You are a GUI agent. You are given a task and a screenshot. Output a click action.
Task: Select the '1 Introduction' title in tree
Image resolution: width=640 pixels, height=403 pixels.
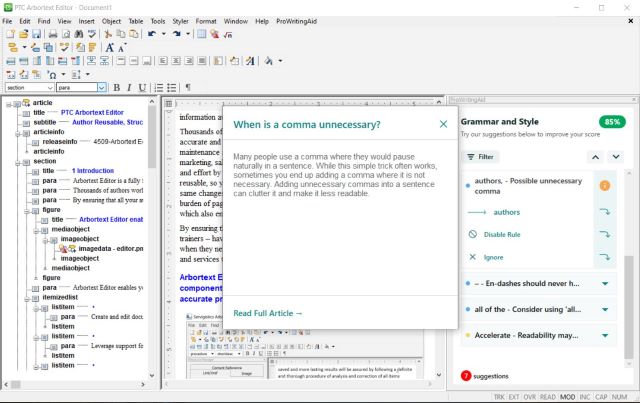(93, 171)
